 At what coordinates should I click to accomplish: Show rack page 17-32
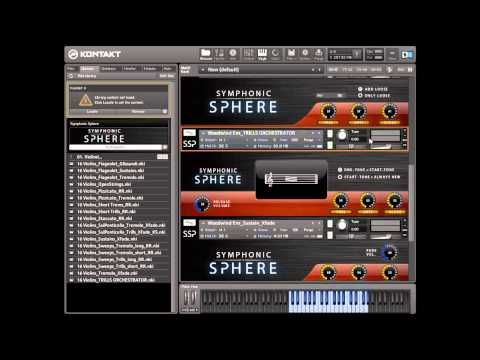point(347,70)
